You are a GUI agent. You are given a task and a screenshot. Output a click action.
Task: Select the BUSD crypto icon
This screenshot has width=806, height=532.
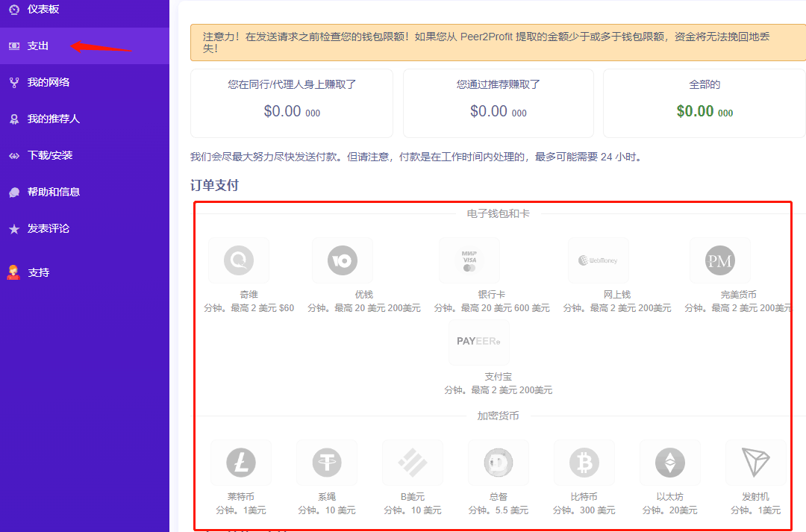[412, 463]
